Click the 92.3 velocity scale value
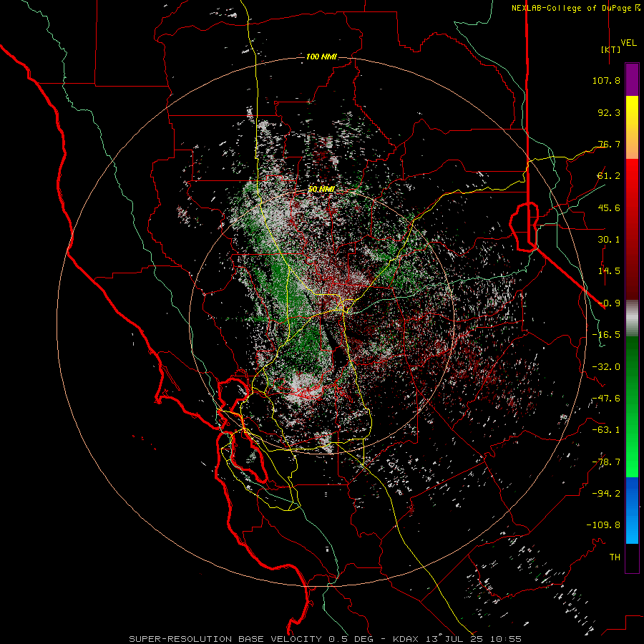Screen dimensions: 644x644 (x=609, y=112)
